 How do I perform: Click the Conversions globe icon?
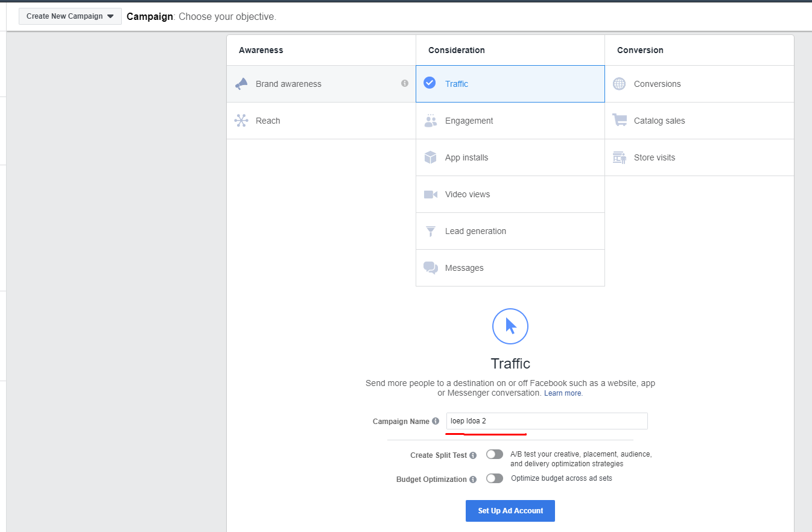click(619, 84)
